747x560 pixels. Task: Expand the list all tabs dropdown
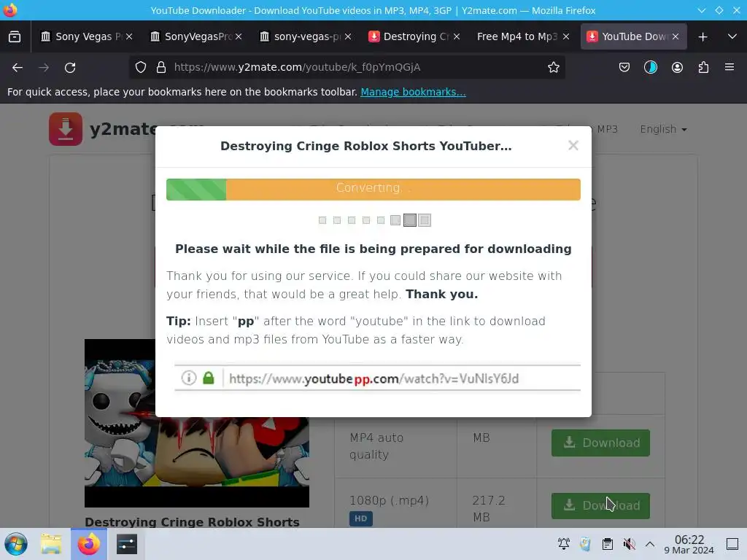click(732, 36)
